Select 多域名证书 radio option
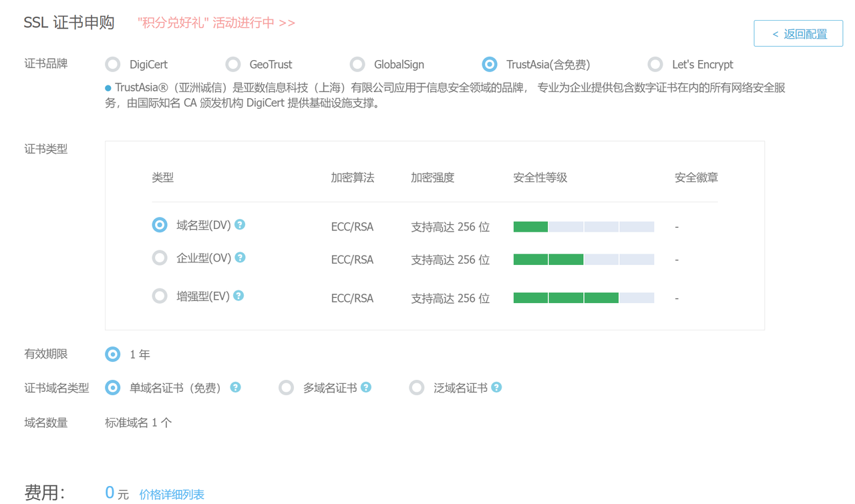Screen dimensions: 855x504 click(x=287, y=387)
